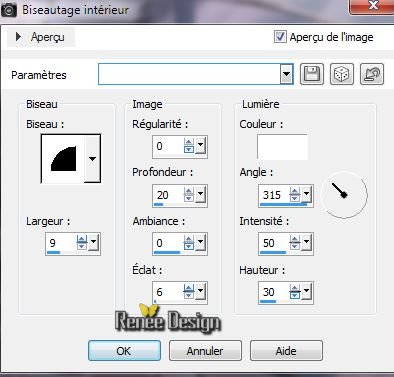This screenshot has width=394, height=377.
Task: Toggle the Aperçu de l'image checkbox
Action: 280,36
